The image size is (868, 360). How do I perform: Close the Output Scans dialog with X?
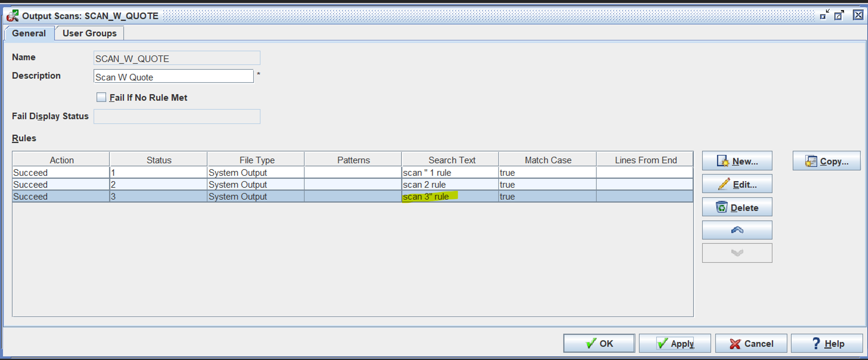point(858,15)
